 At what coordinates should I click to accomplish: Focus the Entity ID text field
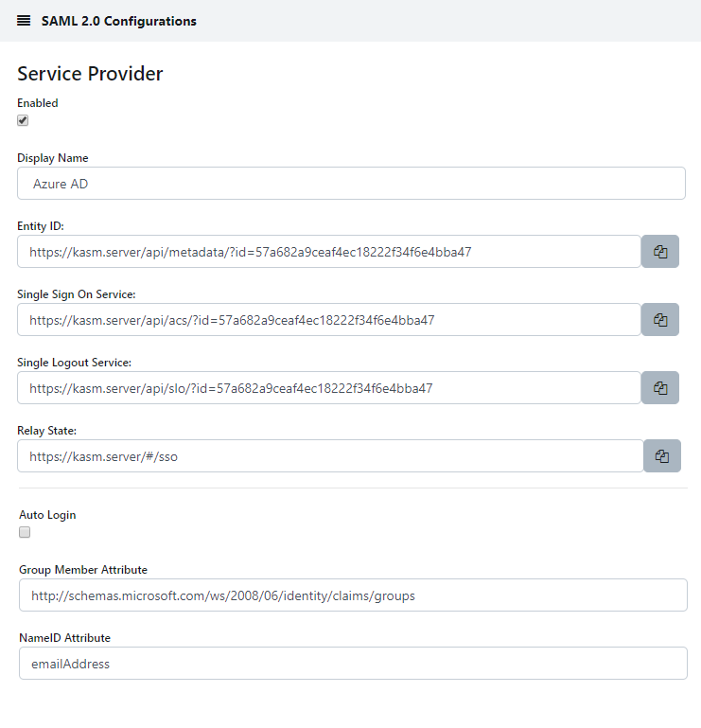click(328, 252)
